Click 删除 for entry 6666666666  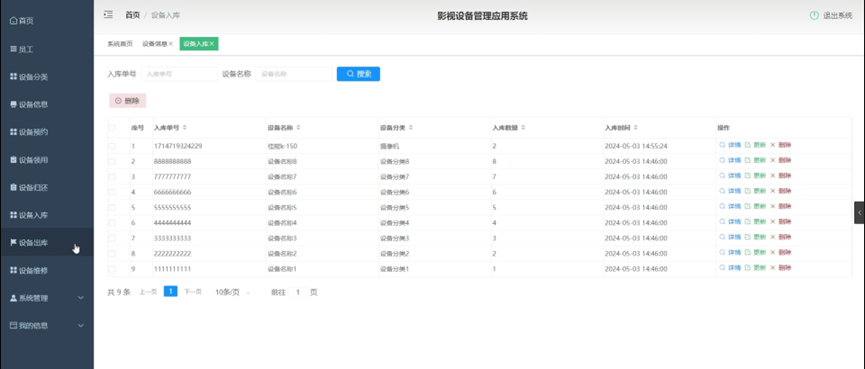[x=781, y=191]
